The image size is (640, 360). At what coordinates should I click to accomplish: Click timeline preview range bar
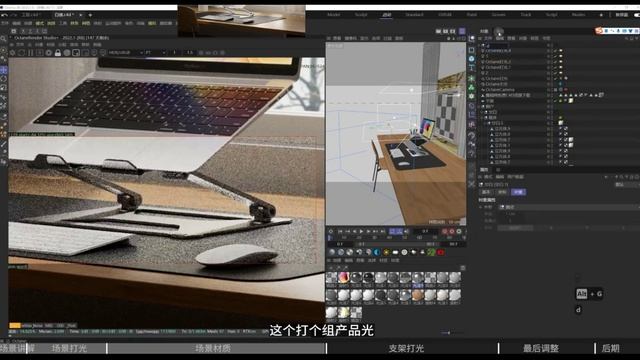(396, 244)
